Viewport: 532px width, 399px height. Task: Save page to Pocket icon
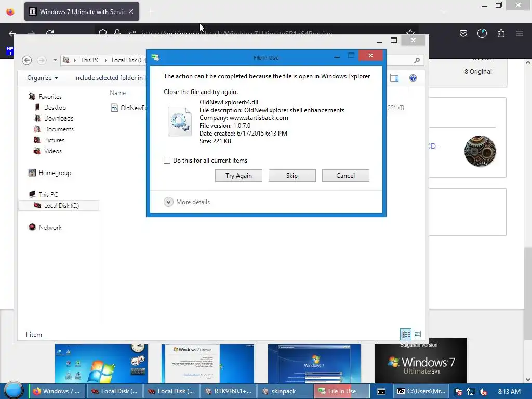pyautogui.click(x=463, y=33)
